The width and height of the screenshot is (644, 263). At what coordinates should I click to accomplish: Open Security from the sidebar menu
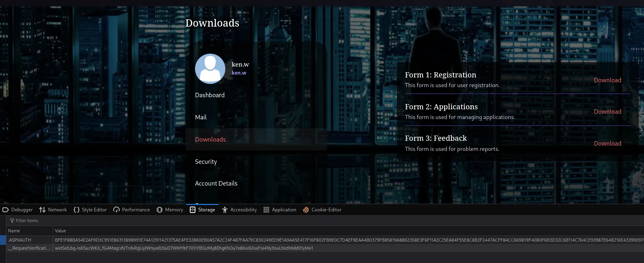coord(206,162)
